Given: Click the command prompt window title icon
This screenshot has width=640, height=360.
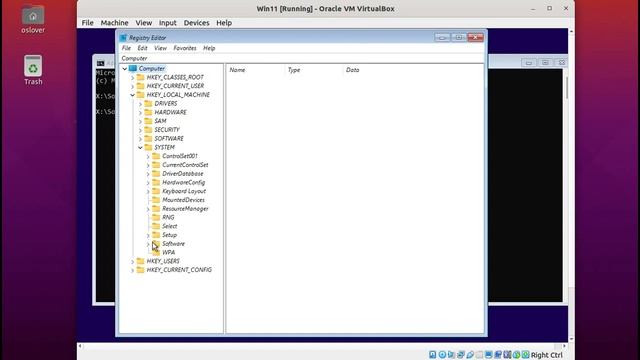Looking at the screenshot, I should click(100, 63).
